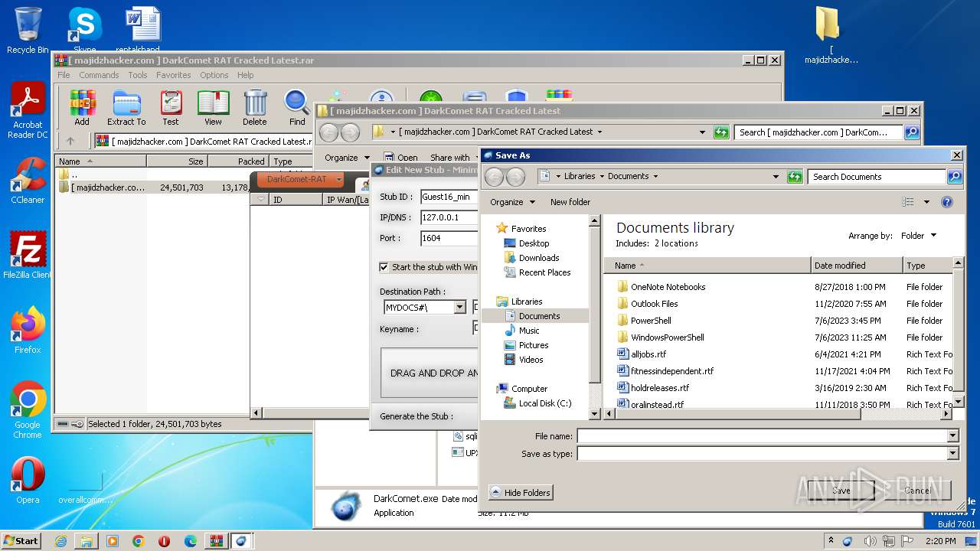Click WinRAR Add archive icon
This screenshot has height=551, width=980.
[x=82, y=107]
